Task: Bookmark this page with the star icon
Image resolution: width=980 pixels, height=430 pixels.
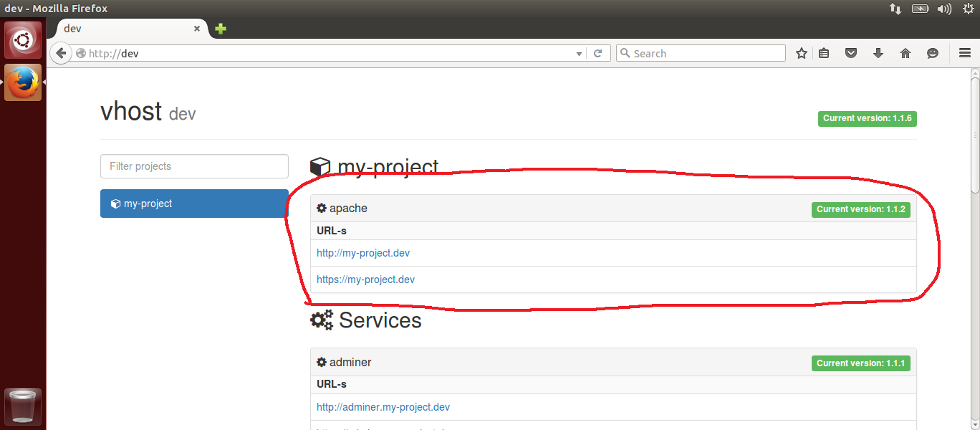Action: pos(802,53)
